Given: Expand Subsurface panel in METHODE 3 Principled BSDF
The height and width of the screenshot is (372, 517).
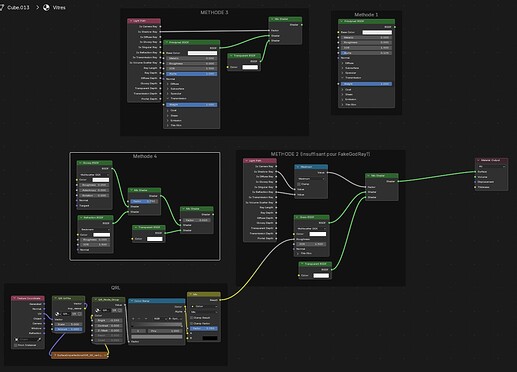Looking at the screenshot, I should (168, 89).
